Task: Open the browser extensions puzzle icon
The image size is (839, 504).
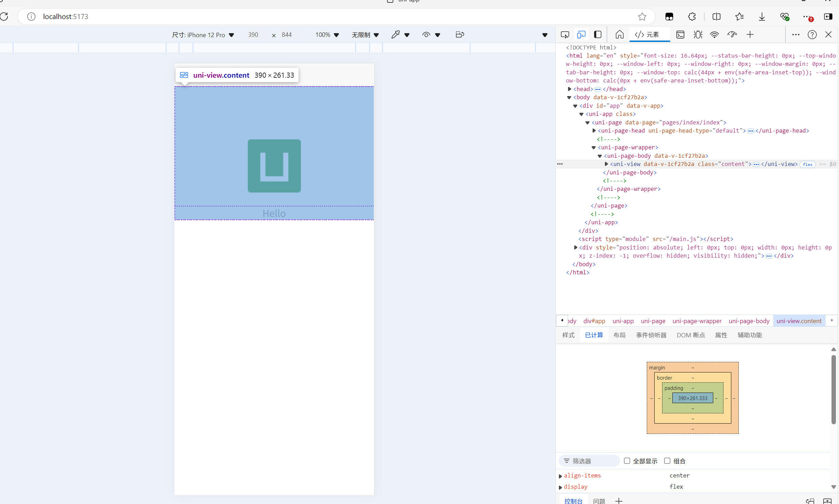Action: tap(692, 16)
